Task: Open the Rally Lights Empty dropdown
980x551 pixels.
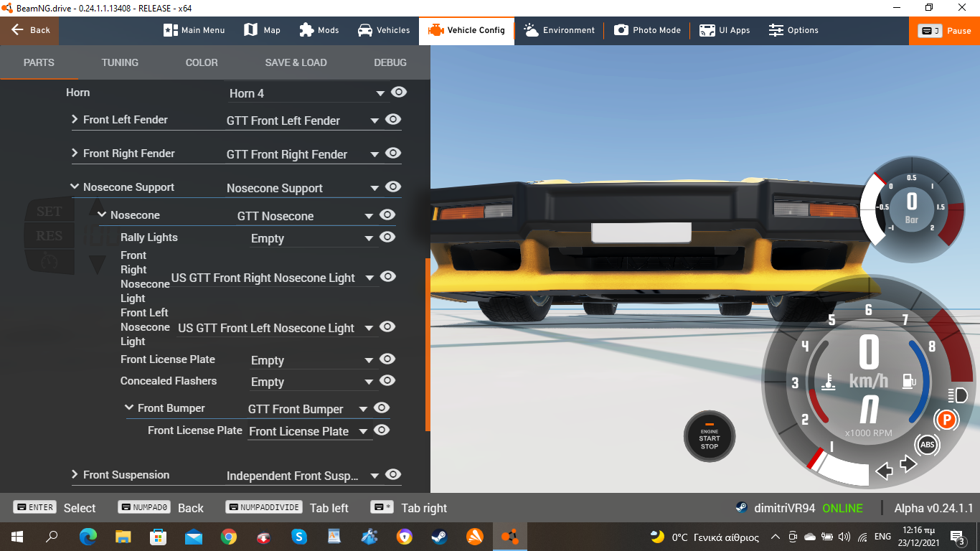Action: [x=313, y=238]
